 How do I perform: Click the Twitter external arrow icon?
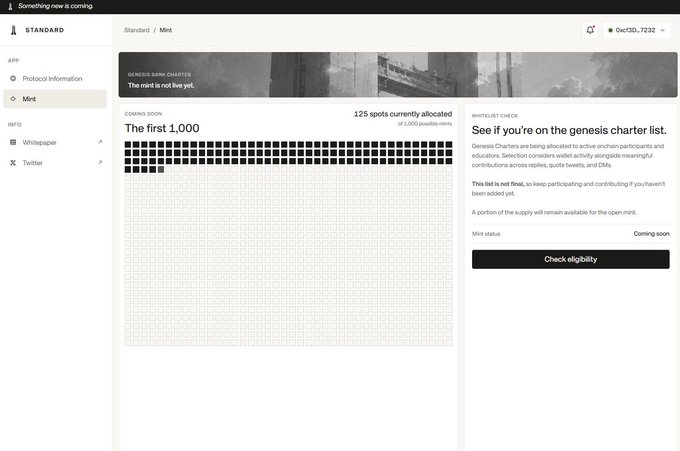[100, 162]
